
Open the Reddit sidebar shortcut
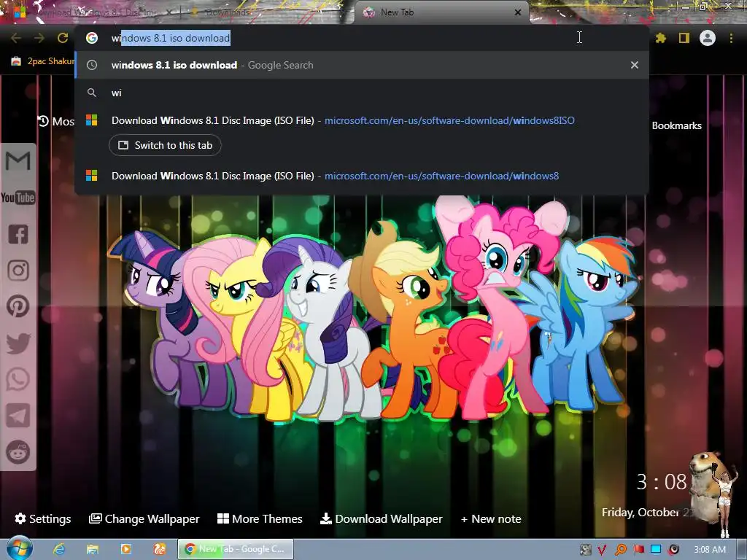(18, 452)
